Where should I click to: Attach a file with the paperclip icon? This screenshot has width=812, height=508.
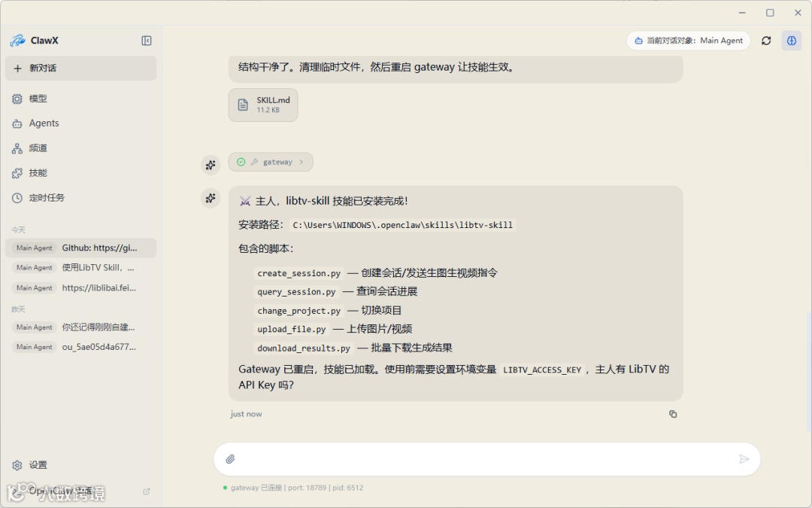pyautogui.click(x=231, y=459)
